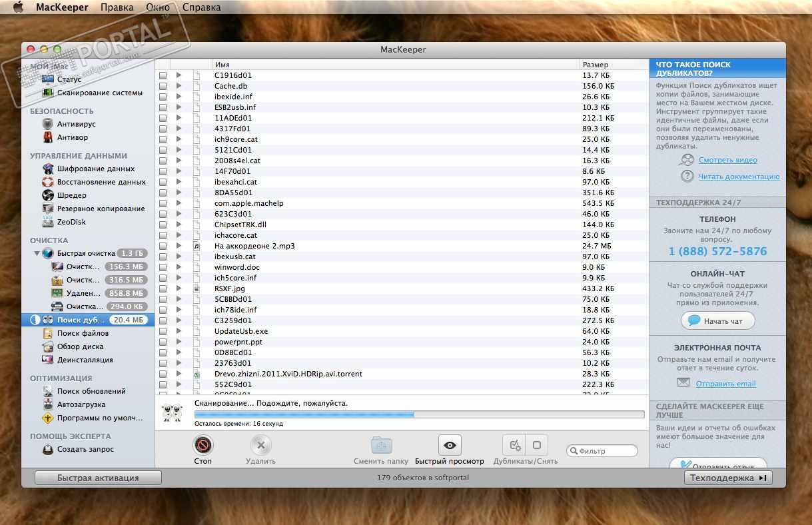Sort by the Размер column header
Screen dimensions: 812x525
pos(614,65)
